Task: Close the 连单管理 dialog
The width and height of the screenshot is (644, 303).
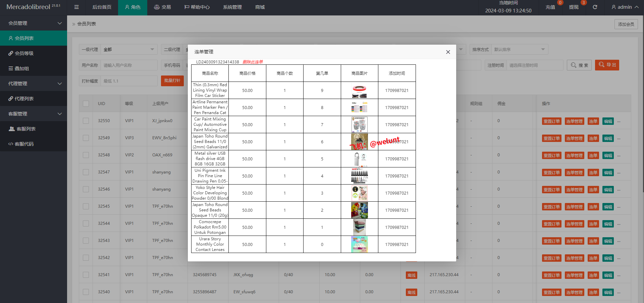Action: click(x=448, y=52)
